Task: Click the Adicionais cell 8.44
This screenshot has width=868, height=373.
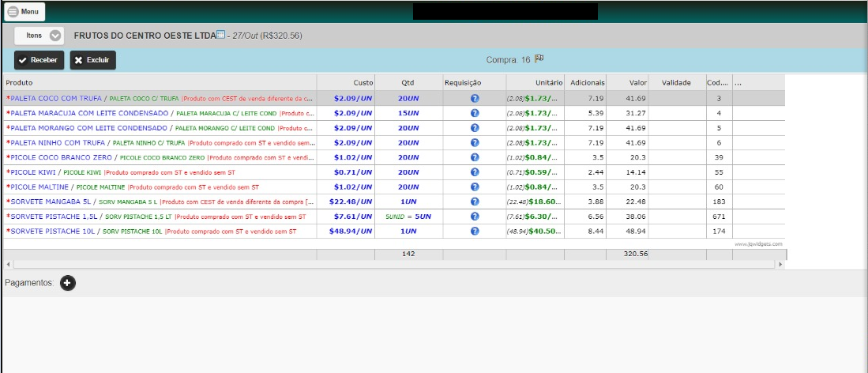Action: 585,231
